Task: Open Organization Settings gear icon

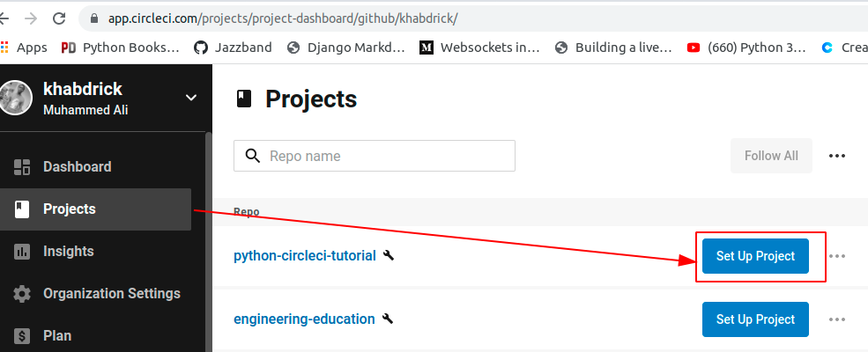Action: (x=22, y=293)
